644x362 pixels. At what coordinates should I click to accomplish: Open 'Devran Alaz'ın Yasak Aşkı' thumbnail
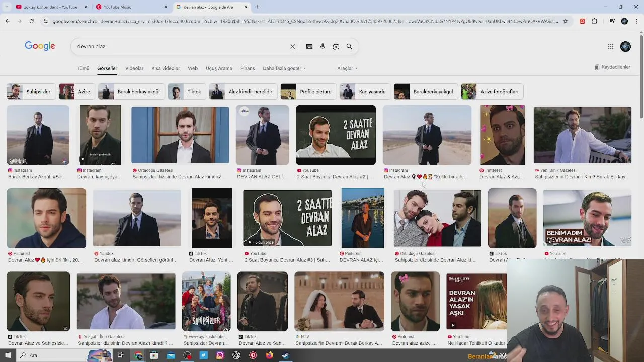(x=476, y=302)
